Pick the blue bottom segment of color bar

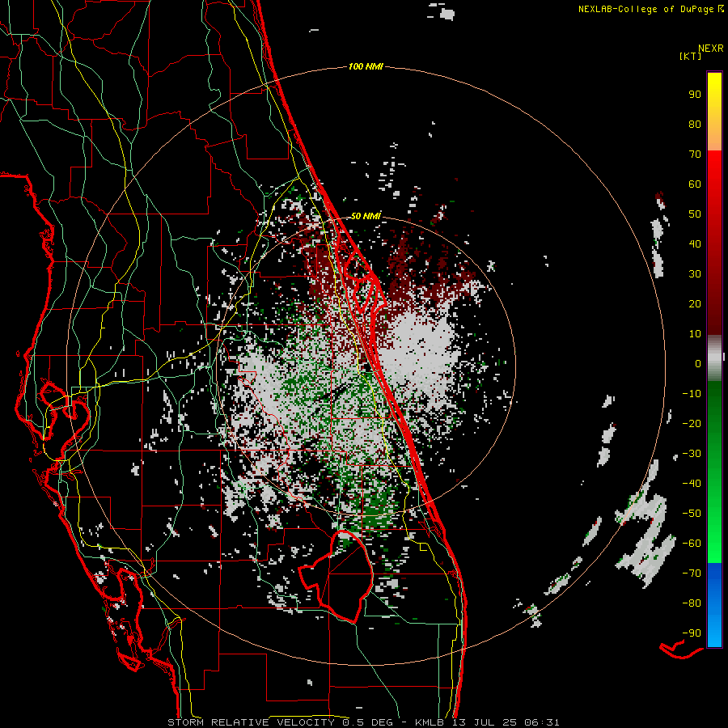point(714,605)
